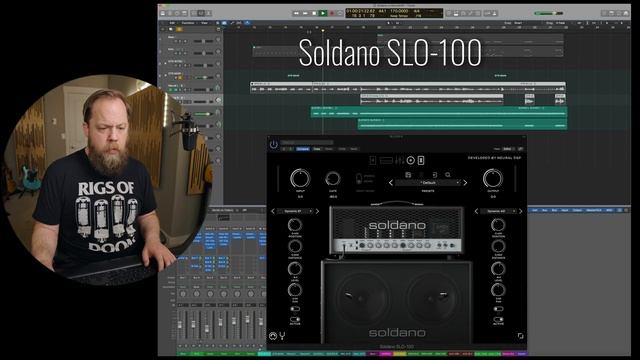Open the tuner fork icon
The width and height of the screenshot is (640, 360).
[x=282, y=336]
